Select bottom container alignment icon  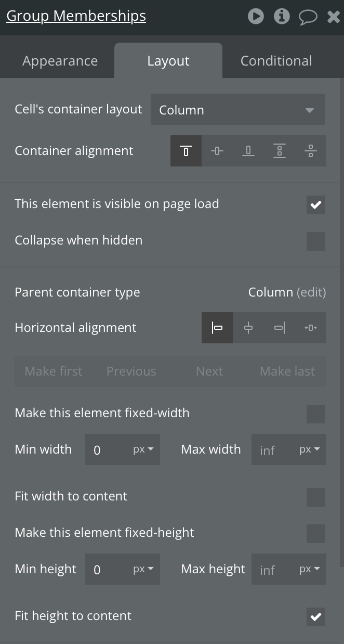click(248, 151)
